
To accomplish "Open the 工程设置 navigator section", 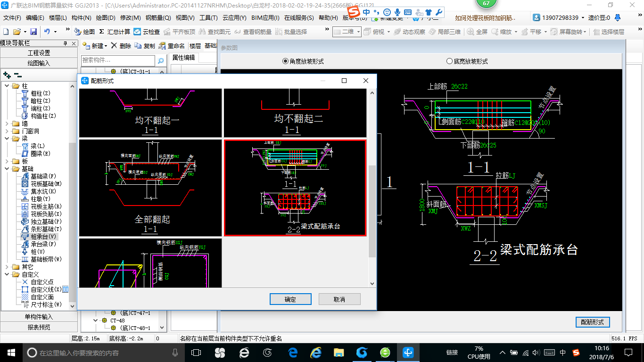I will pyautogui.click(x=39, y=53).
